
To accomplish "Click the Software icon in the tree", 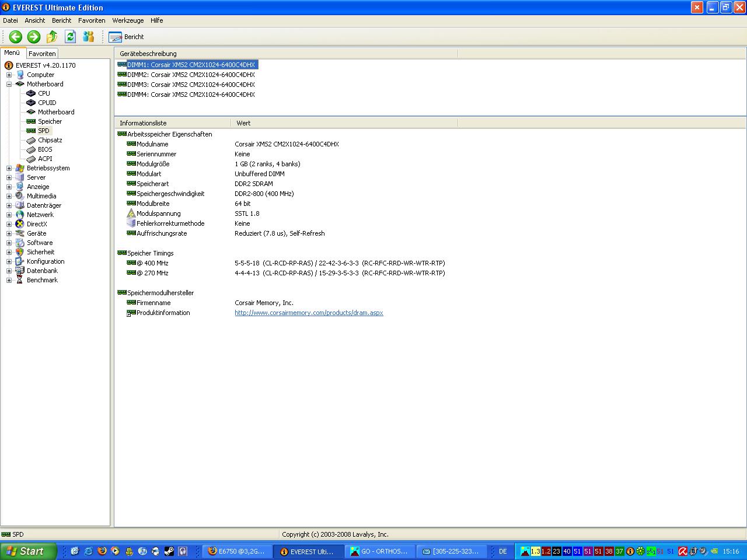I will tap(20, 243).
